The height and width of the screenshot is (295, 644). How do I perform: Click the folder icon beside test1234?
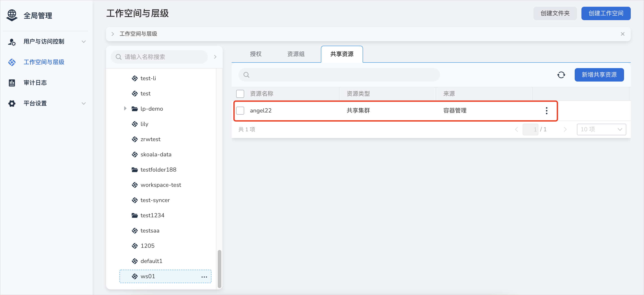pos(135,215)
